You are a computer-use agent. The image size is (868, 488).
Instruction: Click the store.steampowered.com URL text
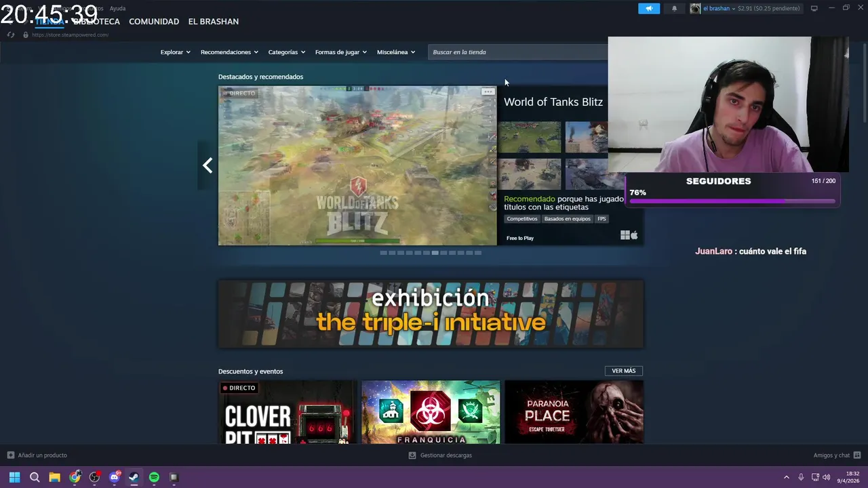70,35
